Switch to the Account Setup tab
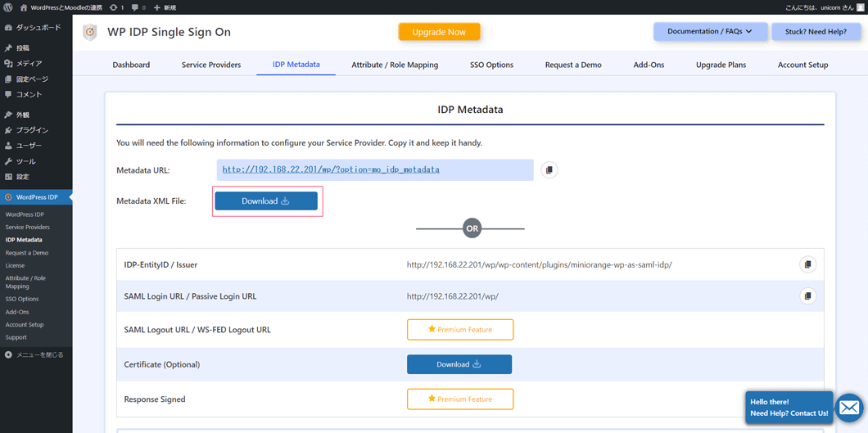Image resolution: width=868 pixels, height=433 pixels. (802, 65)
